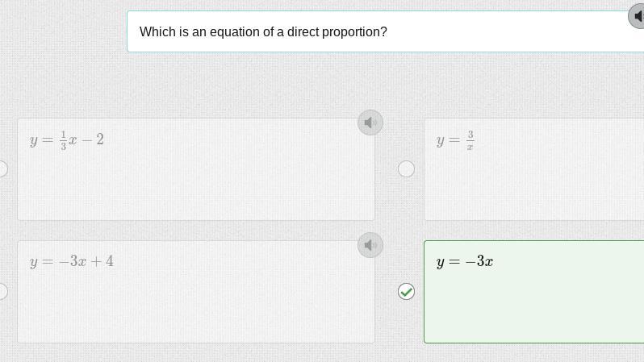Select radio button left of y = −3x + 4
This screenshot has width=644, height=362.
(x=2, y=291)
